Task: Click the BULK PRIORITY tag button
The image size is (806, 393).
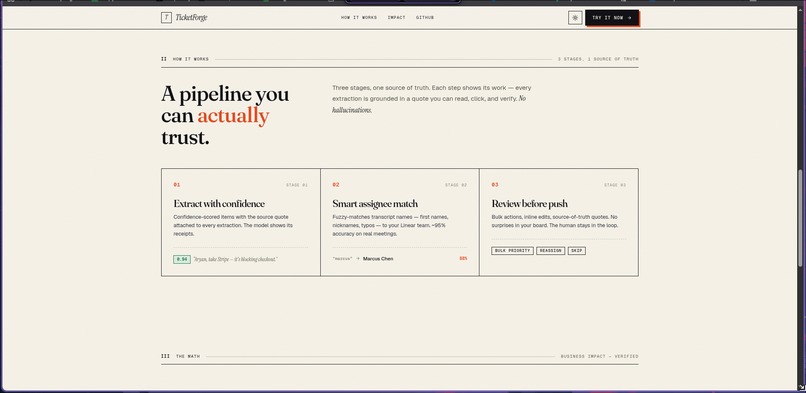Action: click(512, 251)
